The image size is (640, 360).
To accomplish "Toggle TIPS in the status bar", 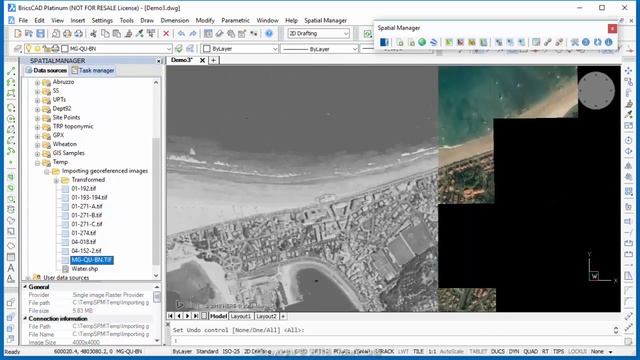I will [558, 351].
